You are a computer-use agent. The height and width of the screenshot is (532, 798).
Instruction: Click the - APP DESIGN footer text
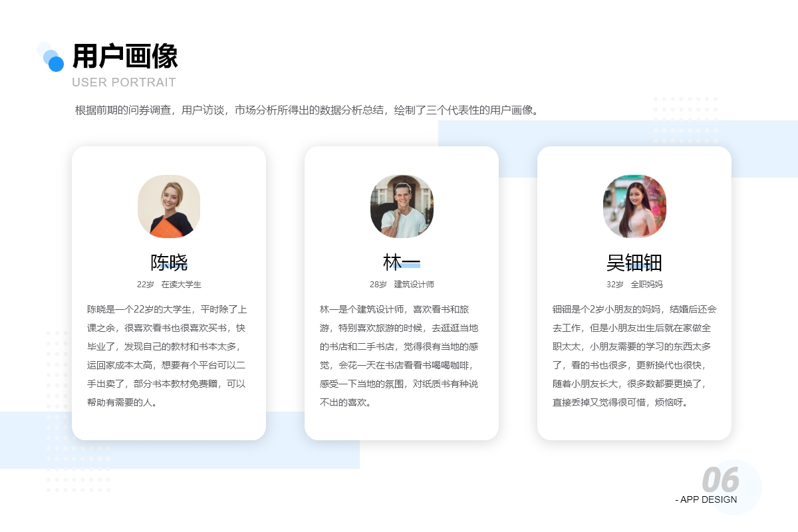tap(706, 499)
